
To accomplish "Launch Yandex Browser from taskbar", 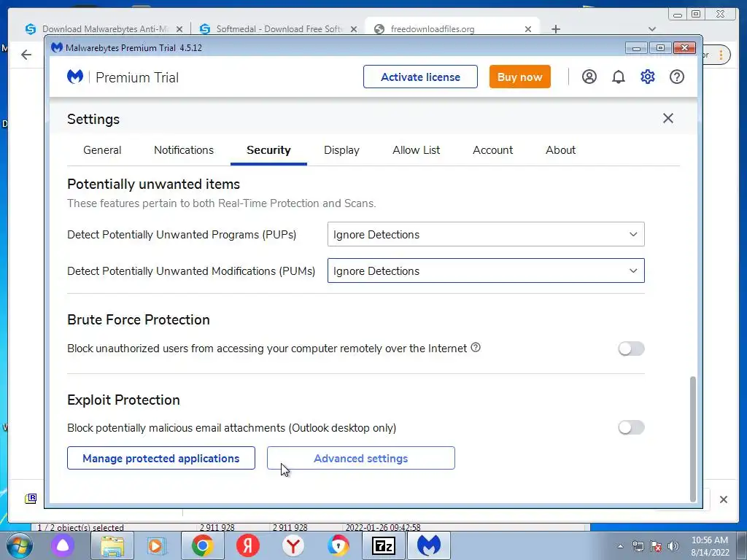I will pyautogui.click(x=293, y=545).
